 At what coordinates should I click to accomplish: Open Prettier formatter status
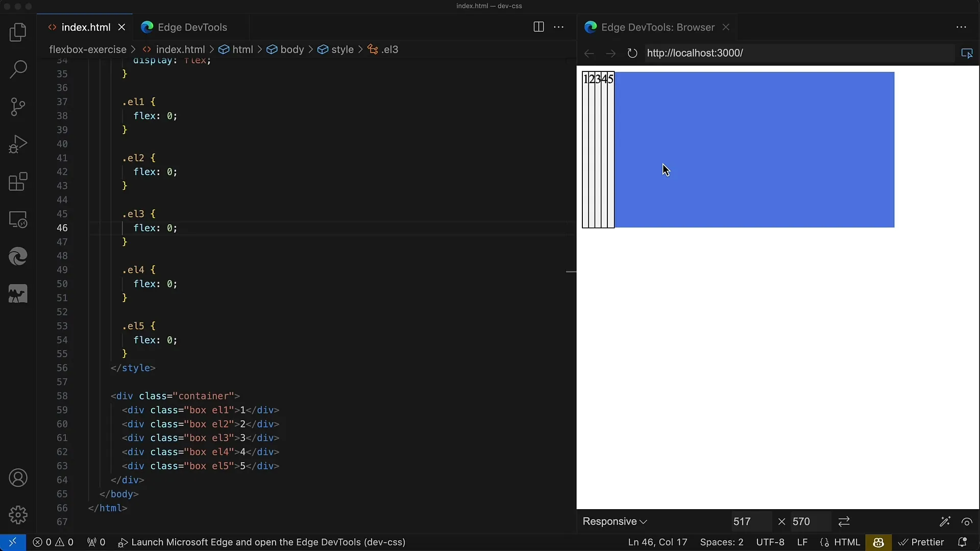tap(921, 542)
